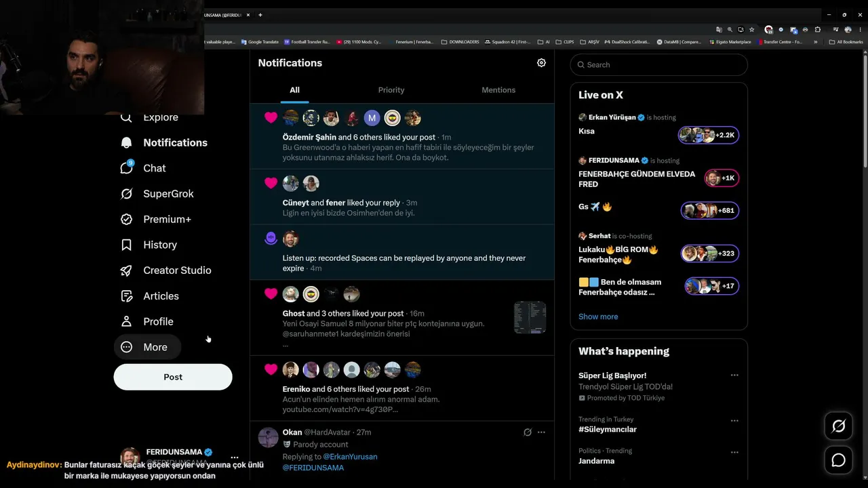
Task: Open @ErkanYurusan mention link
Action: coord(350,457)
